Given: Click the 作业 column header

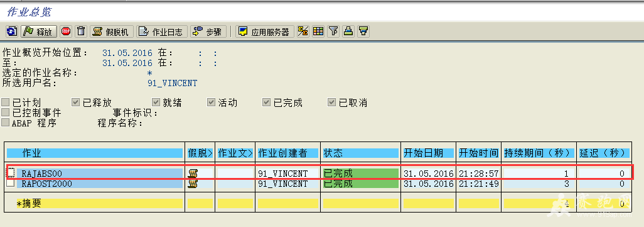Looking at the screenshot, I should pyautogui.click(x=94, y=153).
